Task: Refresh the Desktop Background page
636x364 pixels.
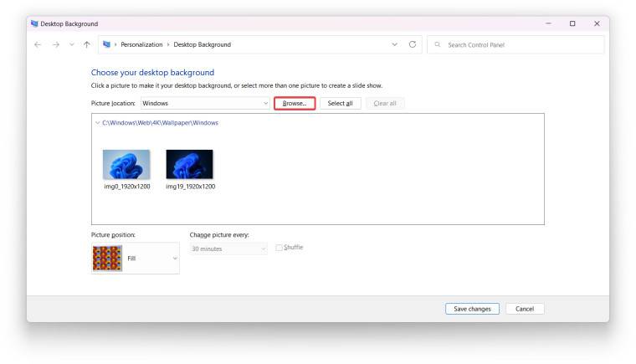Action: point(412,44)
